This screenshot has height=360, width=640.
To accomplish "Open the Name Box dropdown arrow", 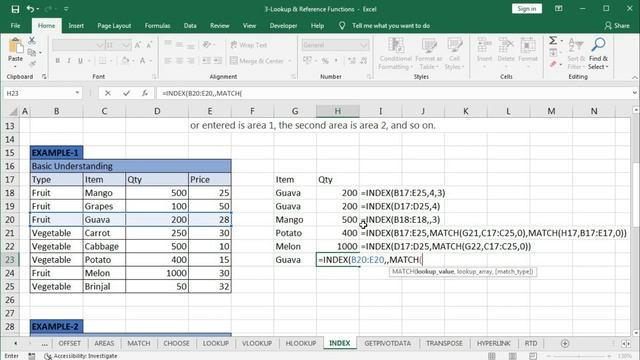I will click(x=77, y=93).
